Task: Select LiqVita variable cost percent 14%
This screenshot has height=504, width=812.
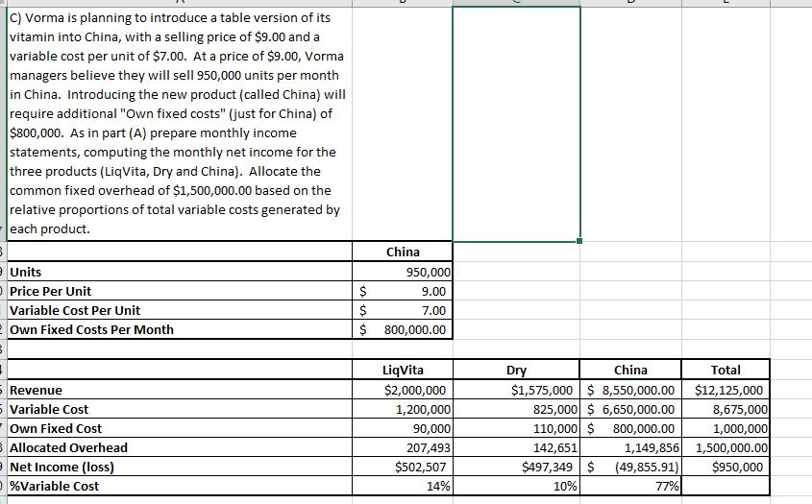Action: click(403, 486)
